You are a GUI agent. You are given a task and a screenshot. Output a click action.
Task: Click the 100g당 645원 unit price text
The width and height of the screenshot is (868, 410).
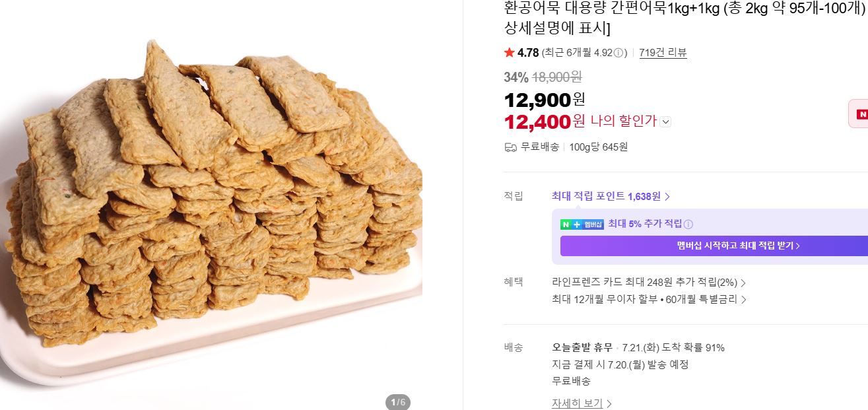(599, 147)
